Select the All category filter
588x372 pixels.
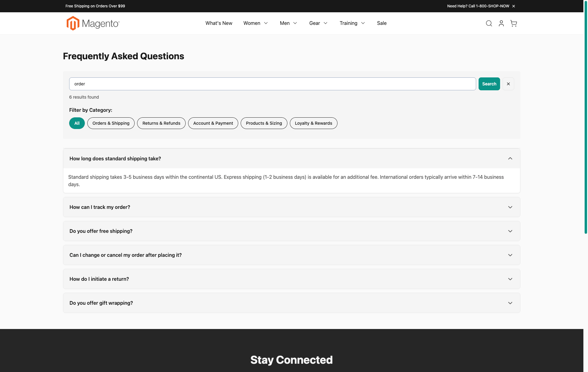(77, 123)
